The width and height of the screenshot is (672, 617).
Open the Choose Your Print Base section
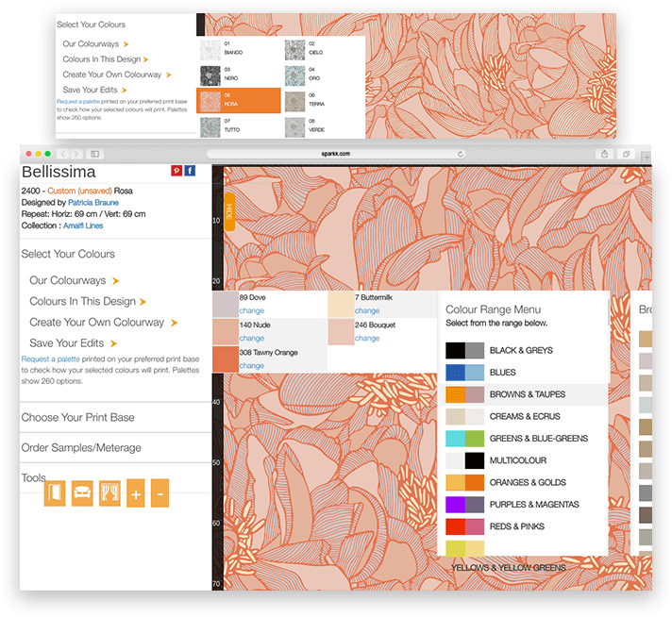point(77,417)
